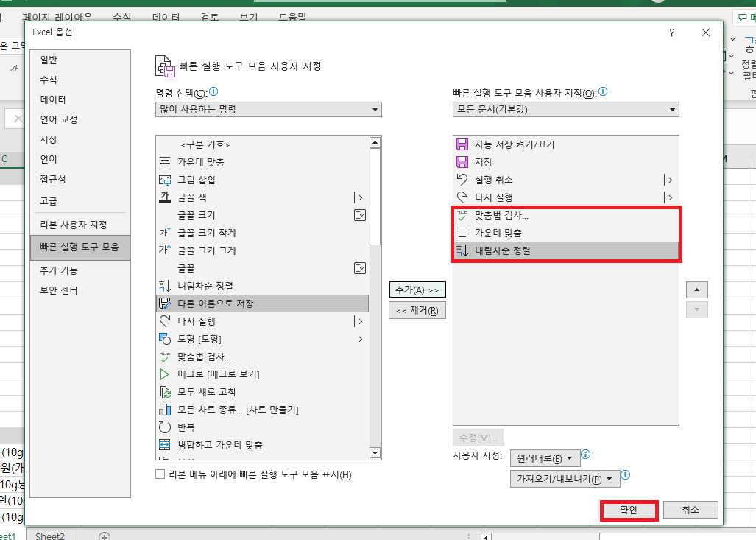Select 수식 category in options sidebar
This screenshot has width=756, height=540.
pos(48,80)
